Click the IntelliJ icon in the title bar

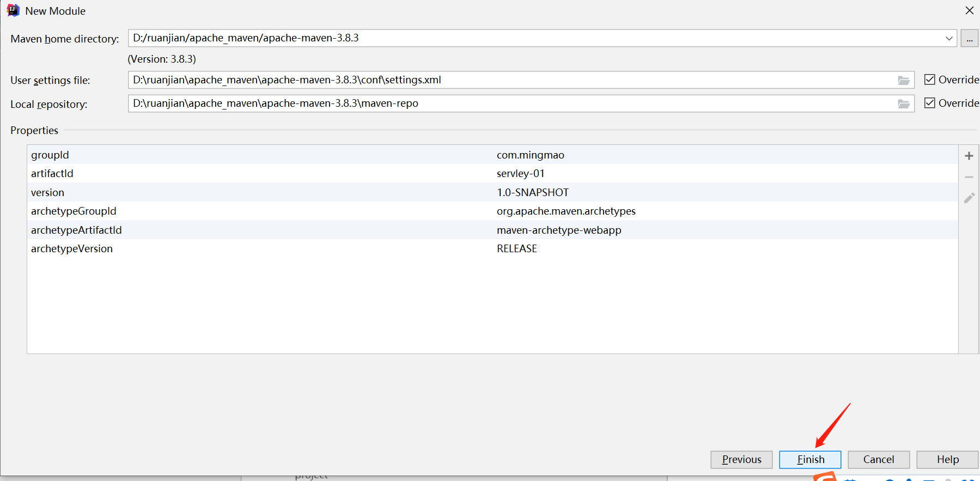pos(13,10)
